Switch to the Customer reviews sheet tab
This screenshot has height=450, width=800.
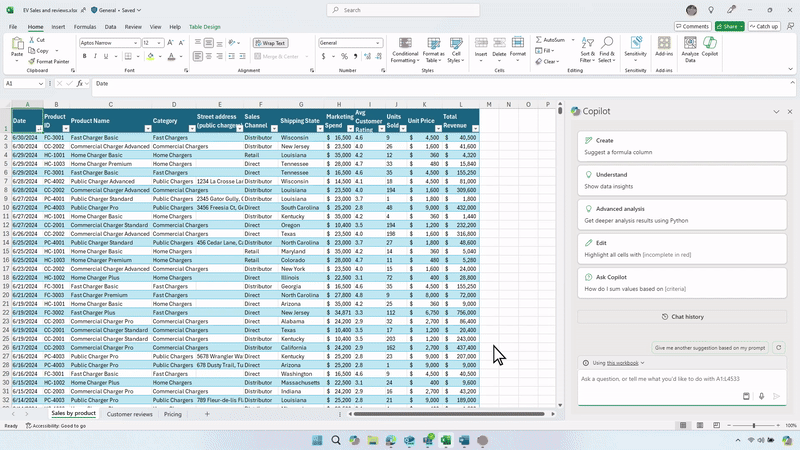tap(130, 413)
